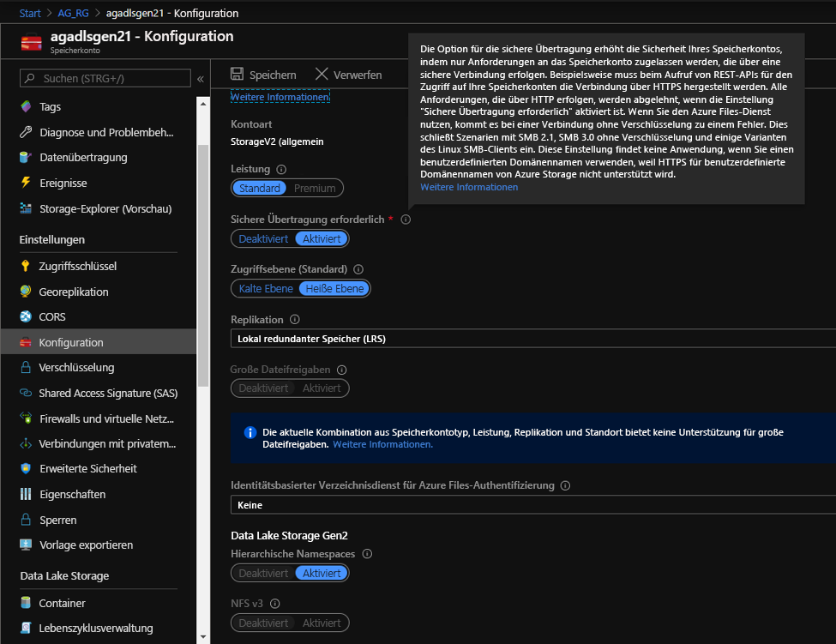Select Premium performance option
Image resolution: width=836 pixels, height=644 pixels.
point(315,188)
